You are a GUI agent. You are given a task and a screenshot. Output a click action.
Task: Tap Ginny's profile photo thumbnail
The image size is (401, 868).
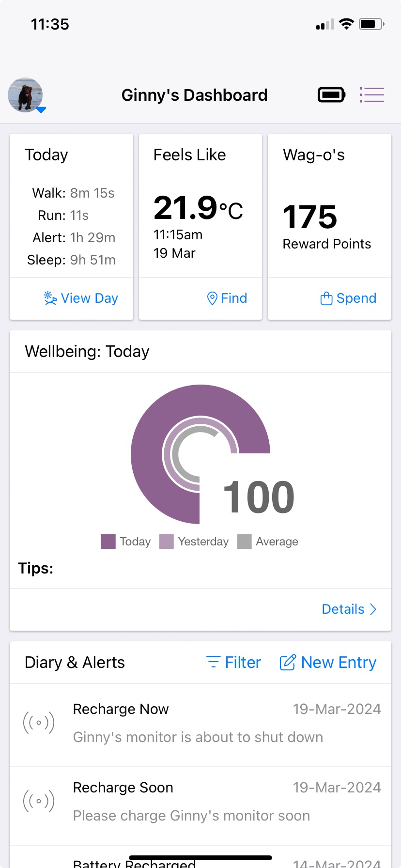25,95
